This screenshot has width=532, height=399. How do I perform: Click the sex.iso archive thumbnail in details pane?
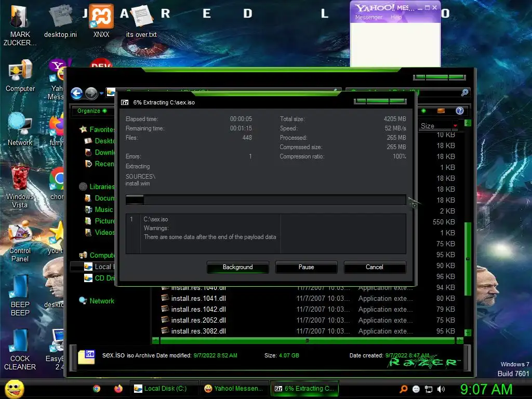click(x=87, y=357)
